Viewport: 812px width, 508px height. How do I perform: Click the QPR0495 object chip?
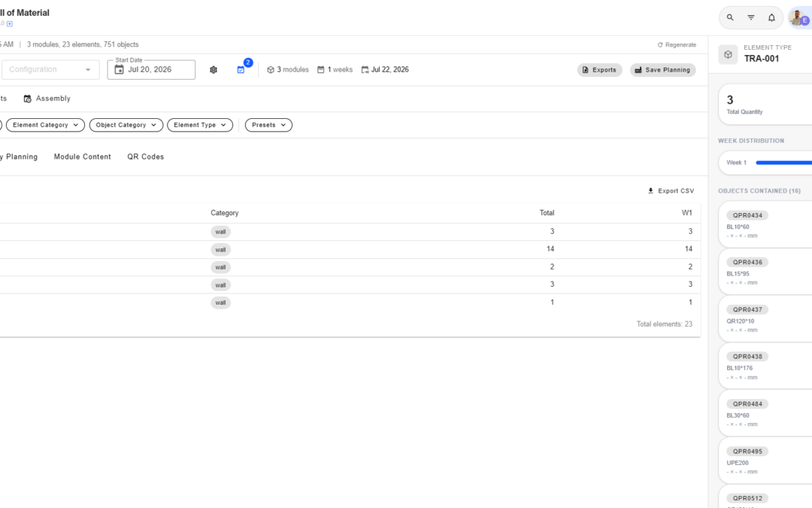click(747, 452)
